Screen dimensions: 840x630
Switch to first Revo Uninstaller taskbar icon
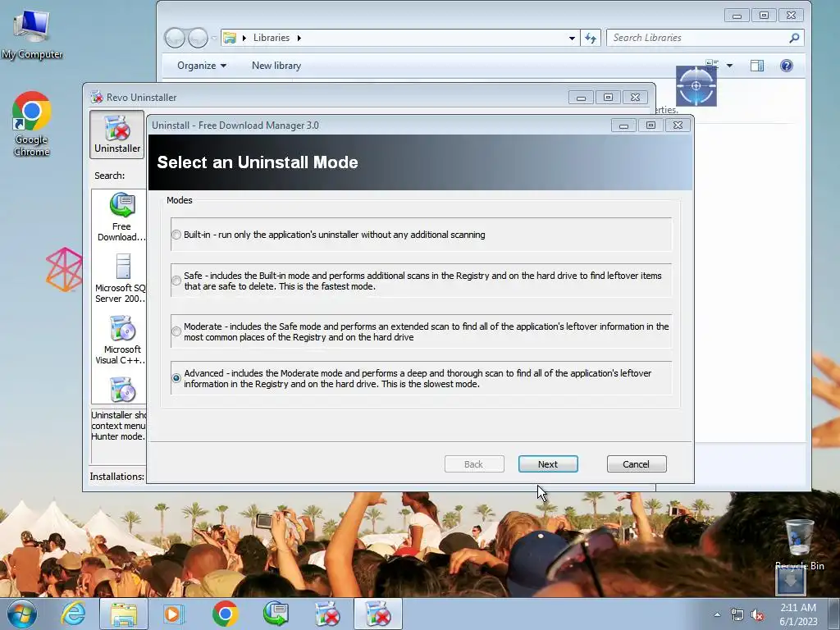[x=326, y=614]
